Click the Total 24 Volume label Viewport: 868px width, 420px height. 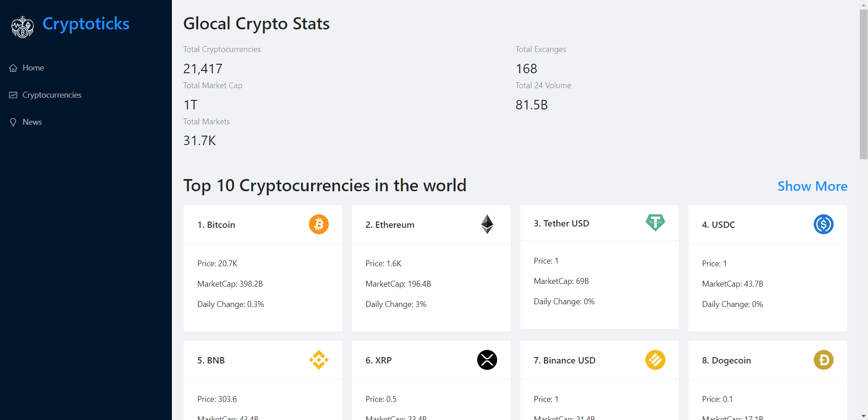(543, 85)
